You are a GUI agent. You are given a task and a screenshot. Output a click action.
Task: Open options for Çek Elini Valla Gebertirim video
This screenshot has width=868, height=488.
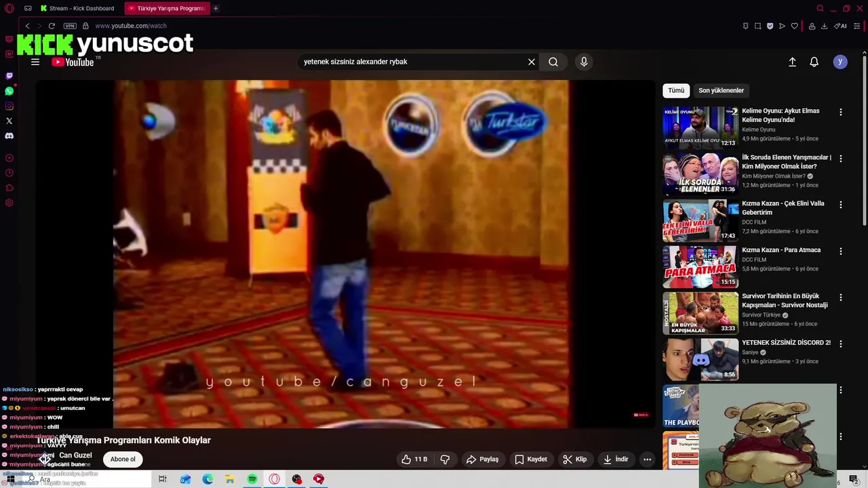pyautogui.click(x=840, y=205)
